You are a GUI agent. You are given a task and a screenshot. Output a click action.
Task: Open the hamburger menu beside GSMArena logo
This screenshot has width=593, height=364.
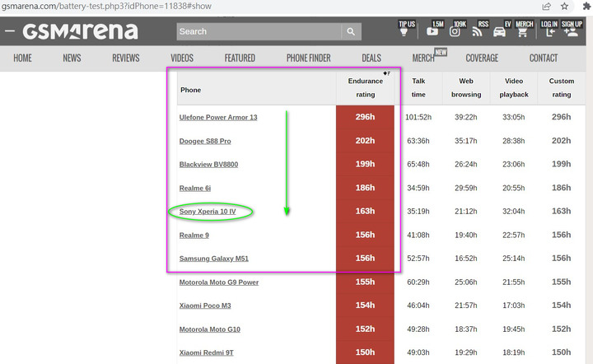click(9, 31)
